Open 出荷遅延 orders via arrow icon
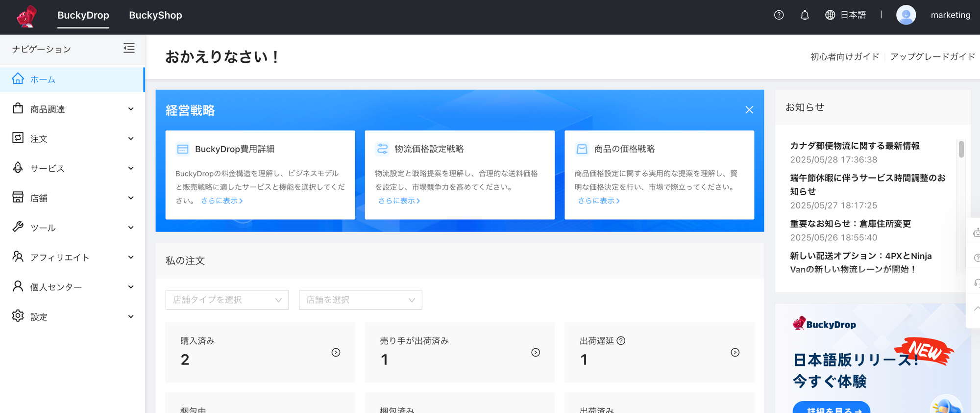Viewport: 980px width, 413px height. tap(735, 352)
